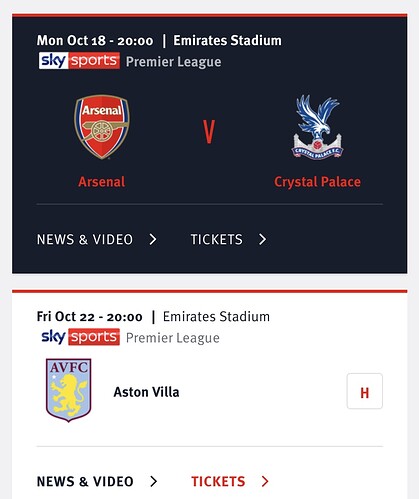Click the red V versus symbol

pos(209,132)
